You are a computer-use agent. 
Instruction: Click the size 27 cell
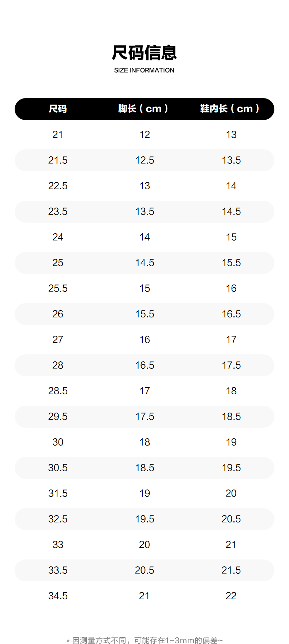[x=58, y=340]
